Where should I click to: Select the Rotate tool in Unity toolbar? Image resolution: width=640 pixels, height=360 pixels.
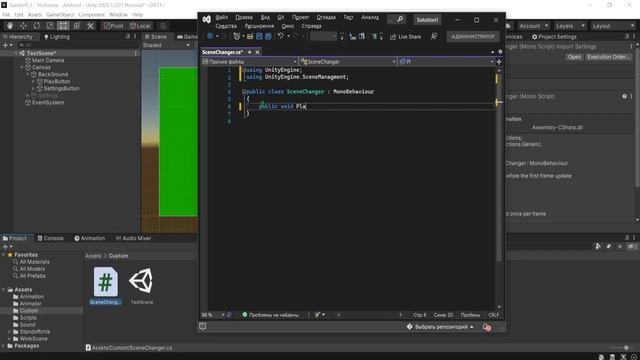(37, 26)
